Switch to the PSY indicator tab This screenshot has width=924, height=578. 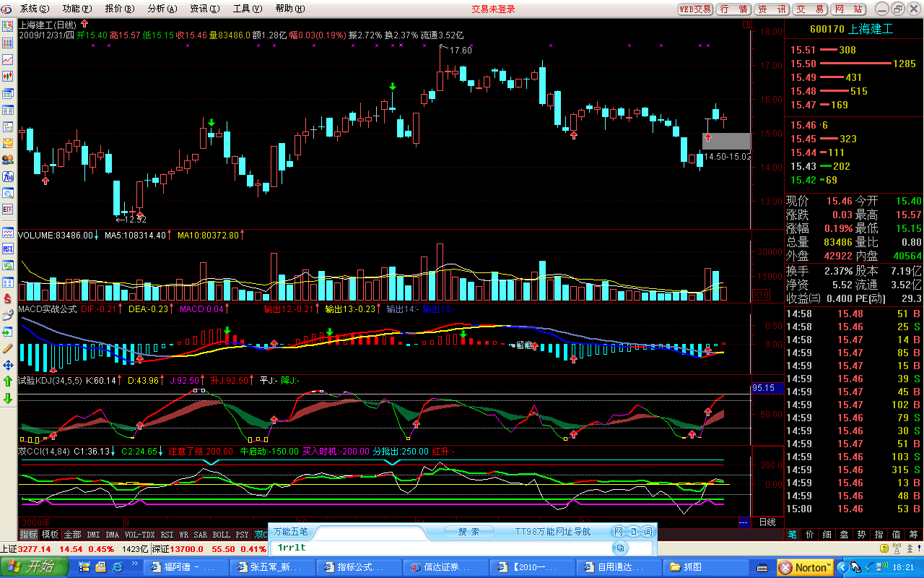[x=243, y=535]
